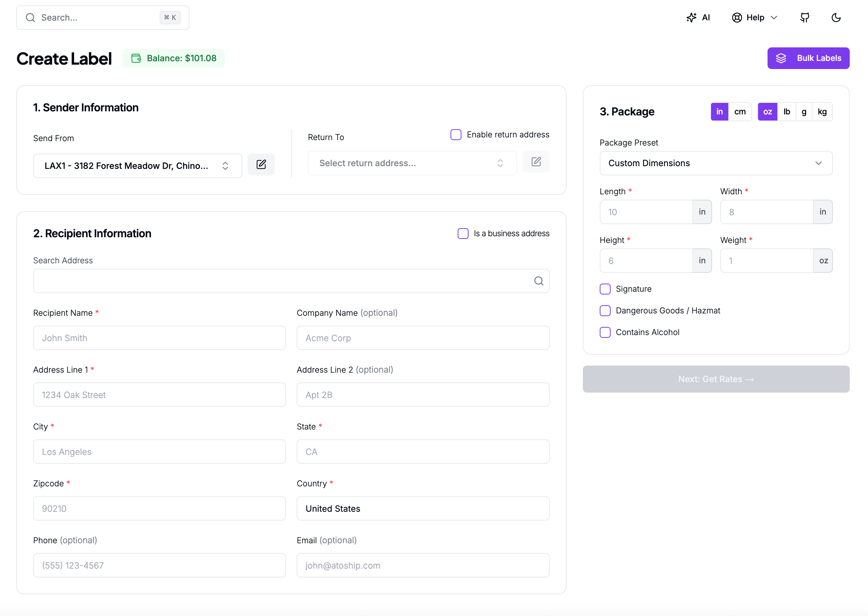Click the lifebuoy Help icon

736,18
